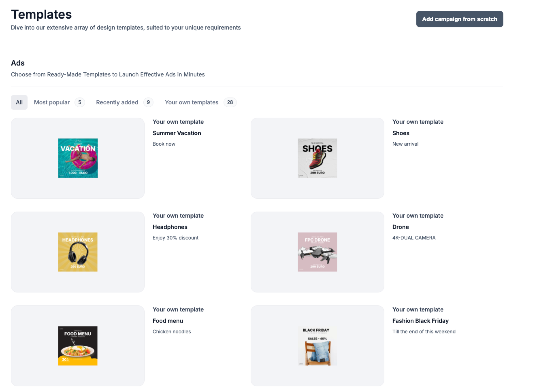The height and width of the screenshot is (392, 539).
Task: Click the count badge showing 28
Action: [x=230, y=102]
